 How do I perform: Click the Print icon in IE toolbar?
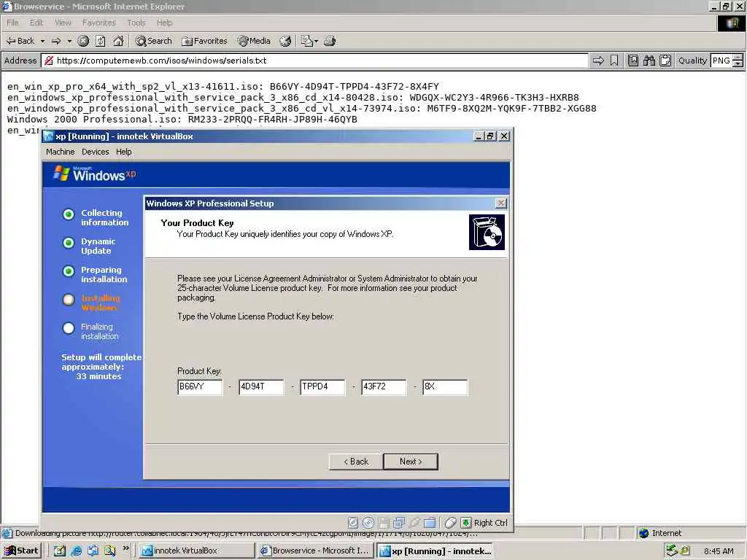(x=330, y=41)
